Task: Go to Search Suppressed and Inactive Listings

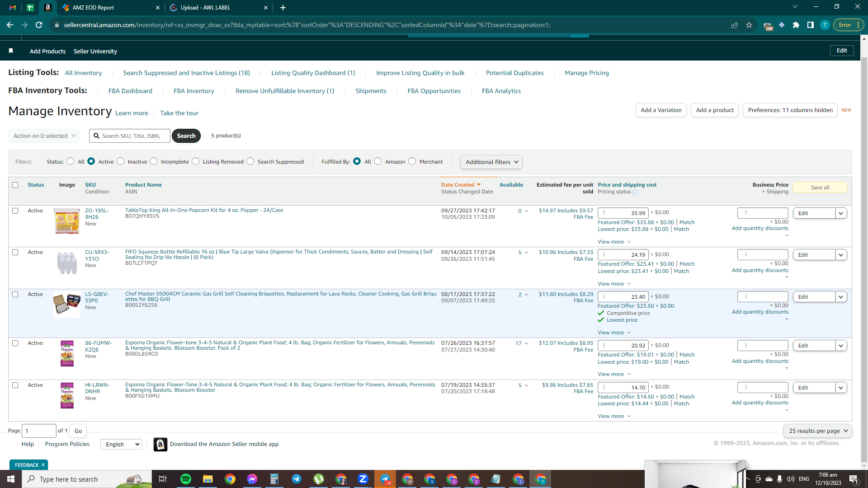Action: pos(186,73)
